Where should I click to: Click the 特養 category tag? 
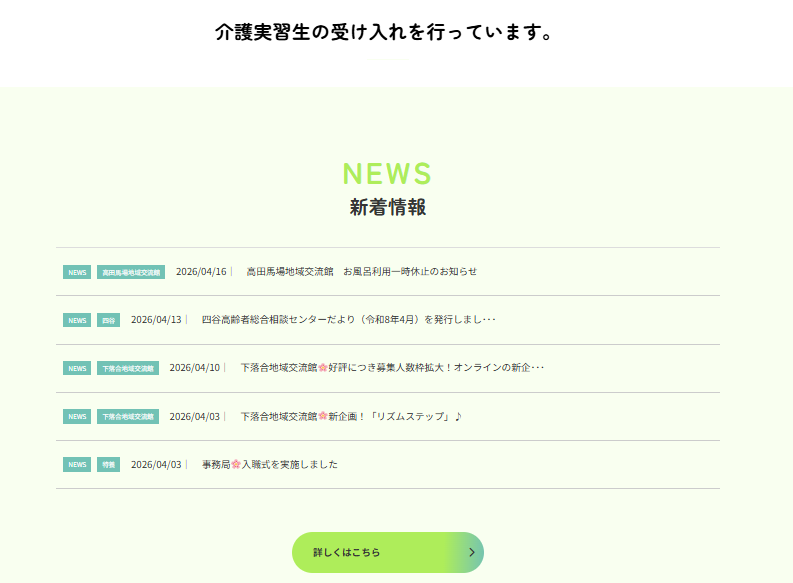108,464
